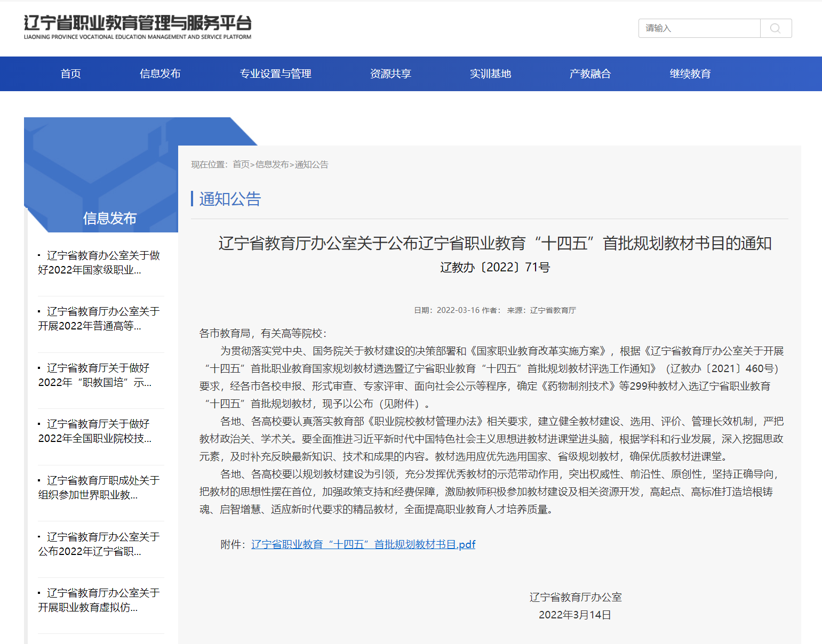The image size is (822, 644).
Task: Open 资源共享 in navigation bar
Action: point(390,74)
